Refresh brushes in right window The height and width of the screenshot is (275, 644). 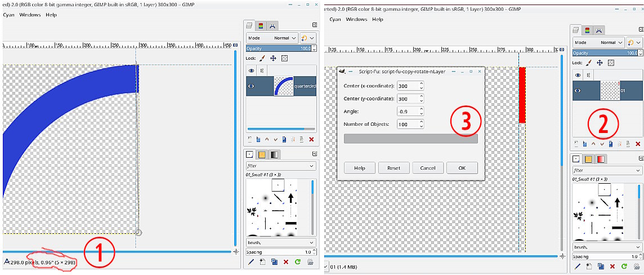click(625, 267)
